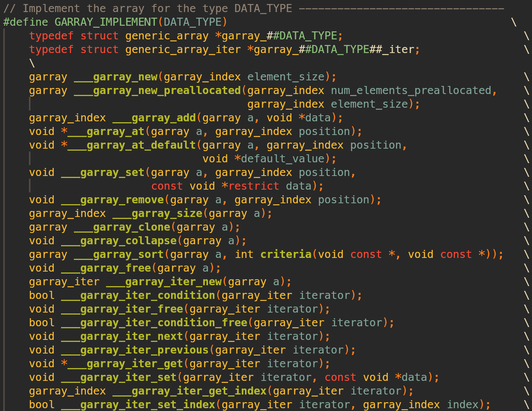The width and height of the screenshot is (532, 411).
Task: Click garray_##DATA_TYPE typedef name
Action: [279, 36]
